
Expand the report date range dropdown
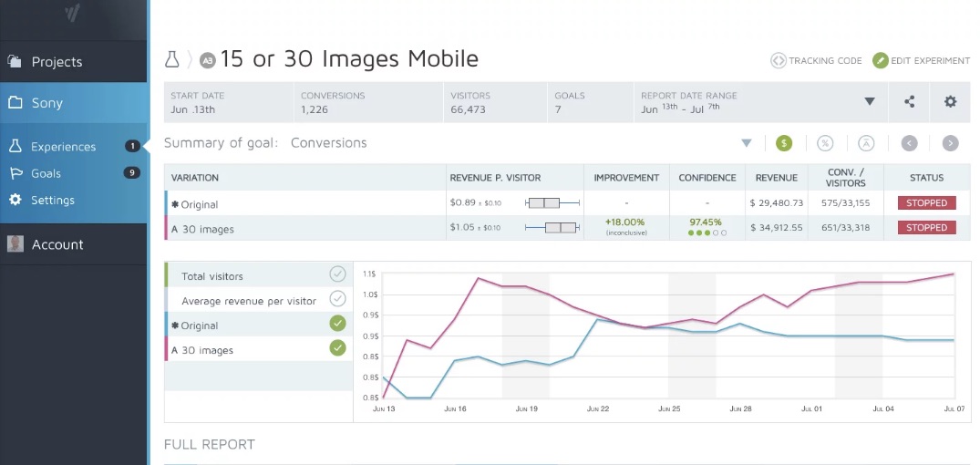[x=869, y=102]
